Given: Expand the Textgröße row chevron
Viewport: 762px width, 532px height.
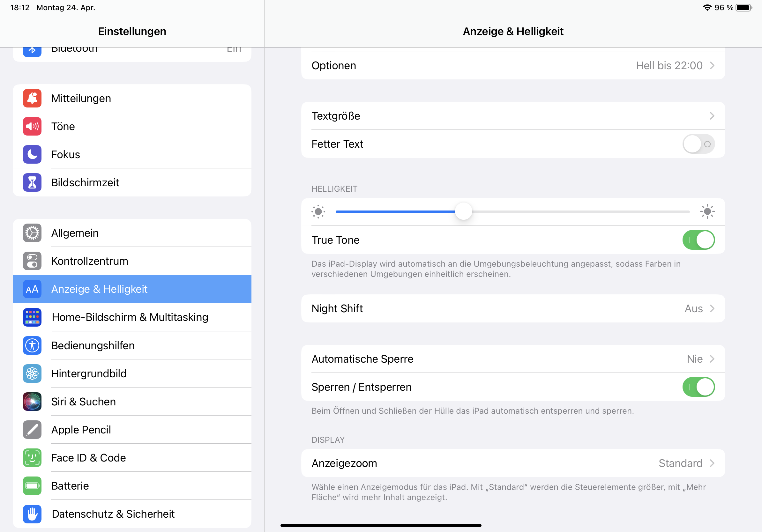Looking at the screenshot, I should 712,116.
